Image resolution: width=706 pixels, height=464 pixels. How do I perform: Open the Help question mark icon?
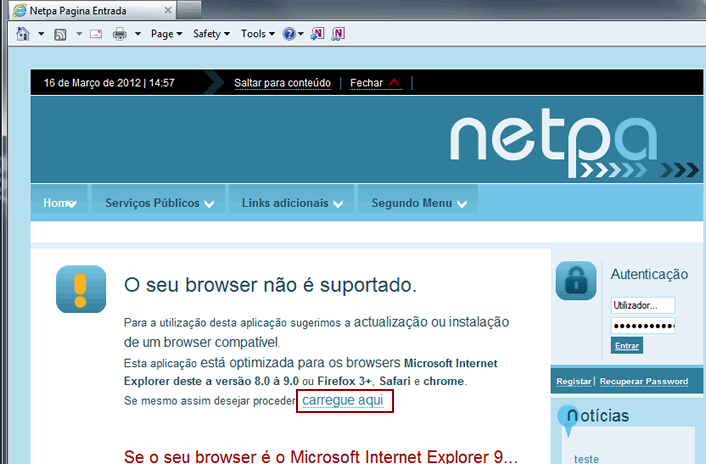click(x=288, y=34)
